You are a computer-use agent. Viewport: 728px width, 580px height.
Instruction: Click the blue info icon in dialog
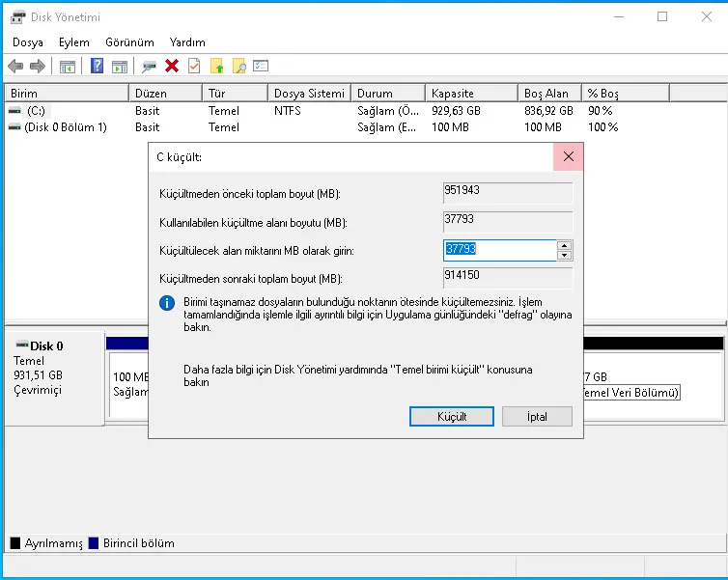[x=167, y=303]
